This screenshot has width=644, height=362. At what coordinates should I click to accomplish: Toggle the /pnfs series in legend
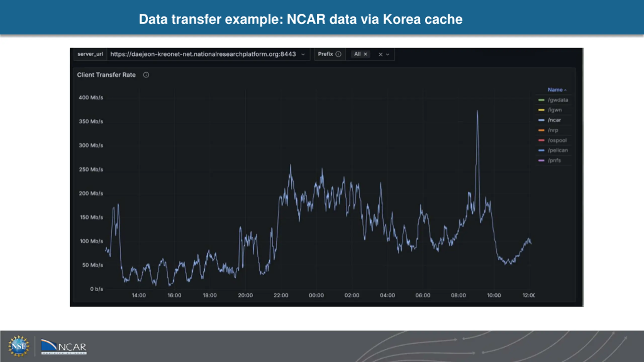pyautogui.click(x=554, y=160)
